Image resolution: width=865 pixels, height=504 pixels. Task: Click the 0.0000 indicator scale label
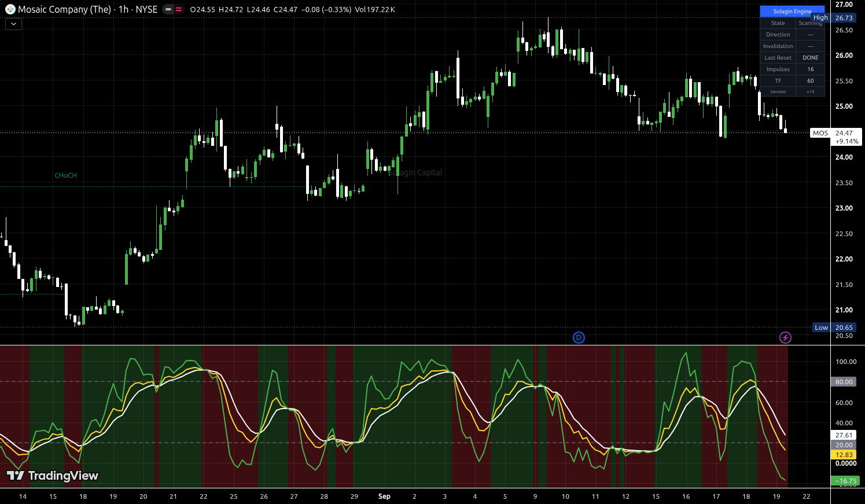coord(846,463)
